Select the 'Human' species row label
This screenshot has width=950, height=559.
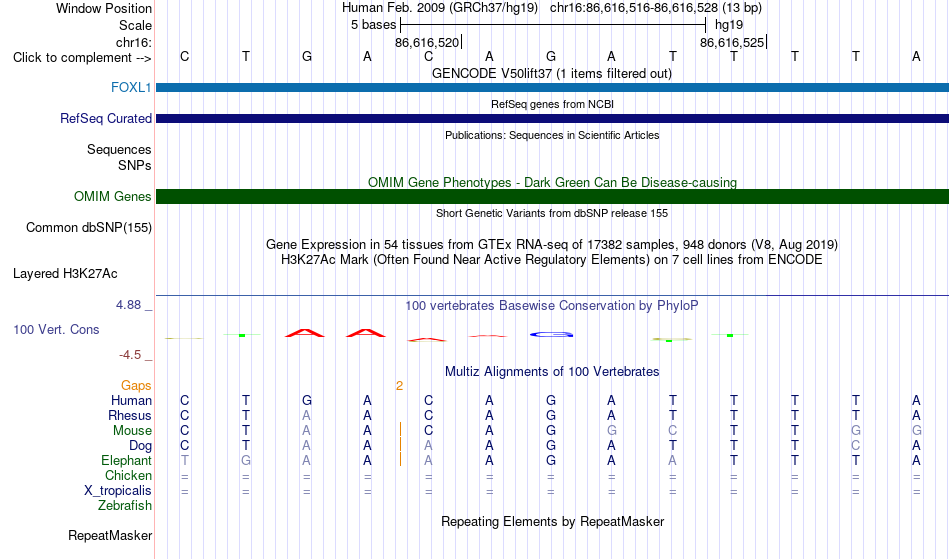pos(131,401)
